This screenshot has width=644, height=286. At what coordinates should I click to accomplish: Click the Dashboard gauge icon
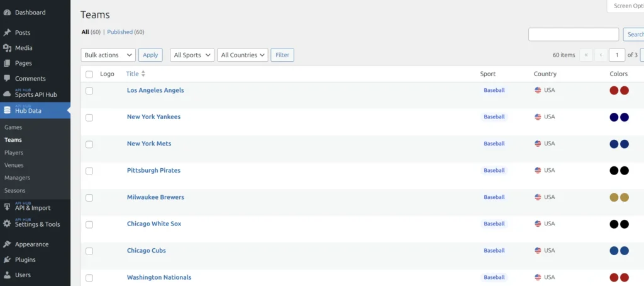pyautogui.click(x=7, y=13)
